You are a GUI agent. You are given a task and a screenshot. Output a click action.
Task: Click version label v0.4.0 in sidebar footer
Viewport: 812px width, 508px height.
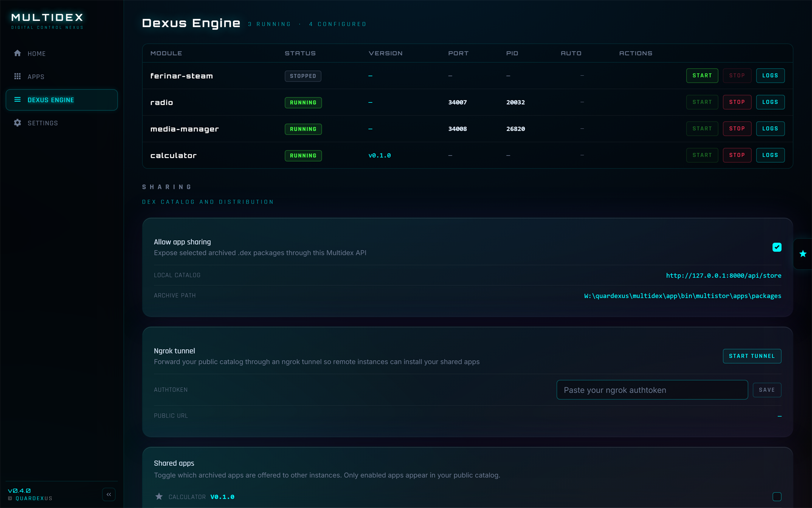[x=19, y=491]
